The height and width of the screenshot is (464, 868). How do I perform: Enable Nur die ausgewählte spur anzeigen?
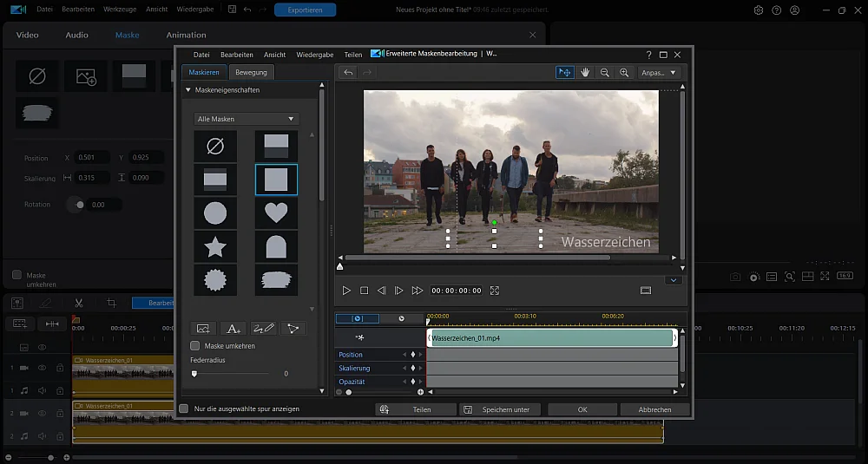point(184,408)
